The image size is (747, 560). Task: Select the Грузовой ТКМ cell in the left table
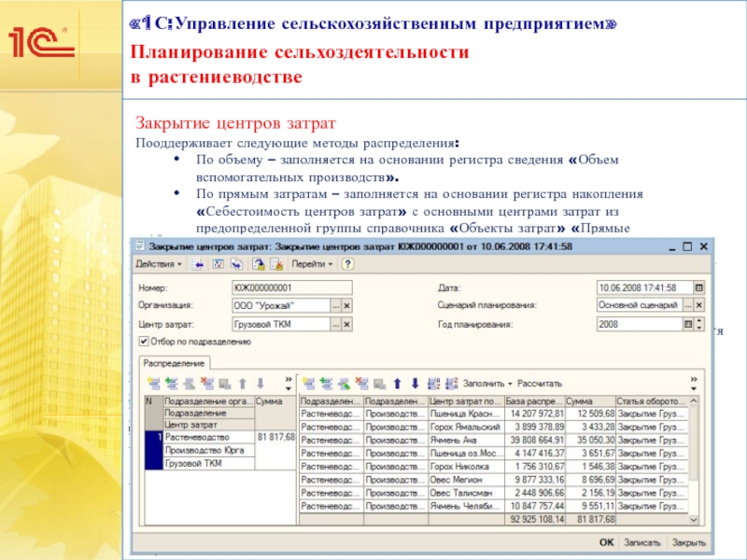coord(209,463)
